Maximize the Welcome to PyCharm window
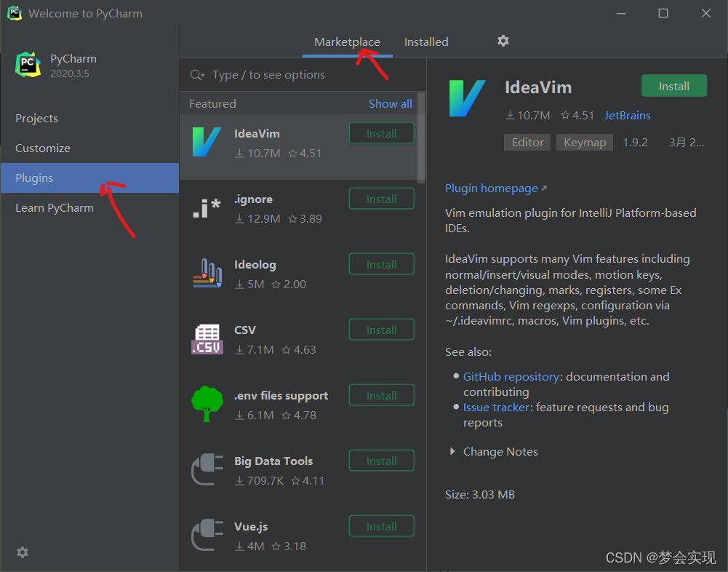The height and width of the screenshot is (572, 728). click(663, 13)
